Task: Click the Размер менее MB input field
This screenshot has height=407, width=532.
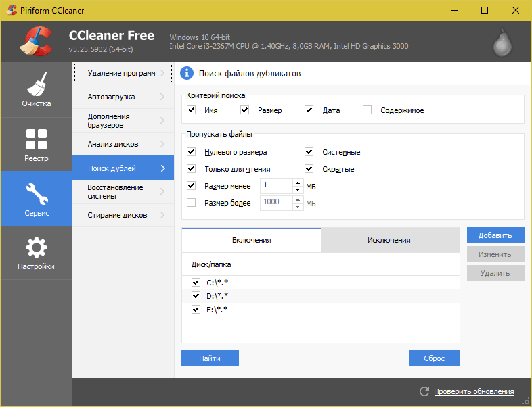Action: tap(277, 186)
